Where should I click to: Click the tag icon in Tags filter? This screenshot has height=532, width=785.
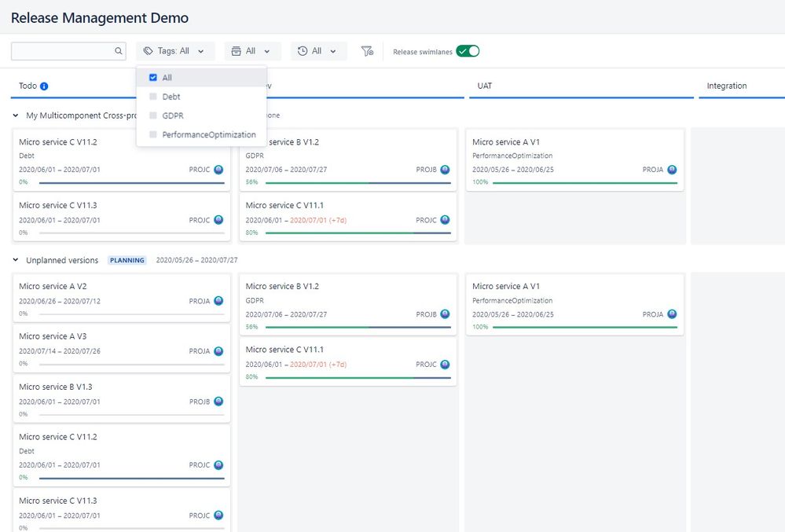point(148,51)
